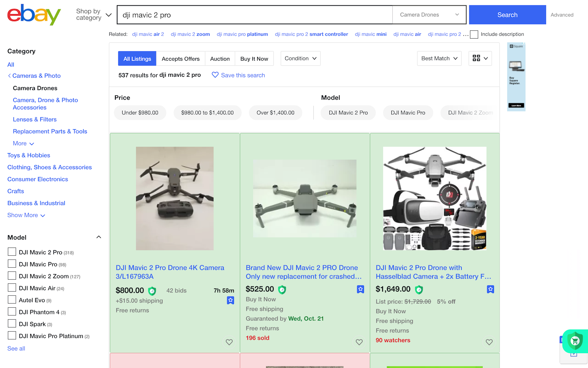Switch to the Buy It Now tab
588x368 pixels.
click(254, 59)
